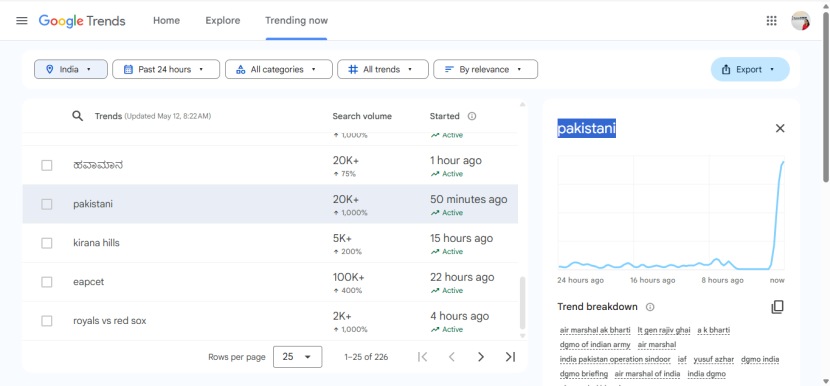Viewport: 830px width, 386px height.
Task: Open the dgmo briefing query
Action: pyautogui.click(x=584, y=374)
